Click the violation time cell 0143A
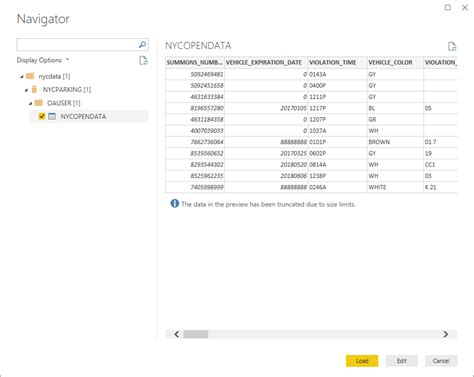The width and height of the screenshot is (474, 377). [x=338, y=74]
